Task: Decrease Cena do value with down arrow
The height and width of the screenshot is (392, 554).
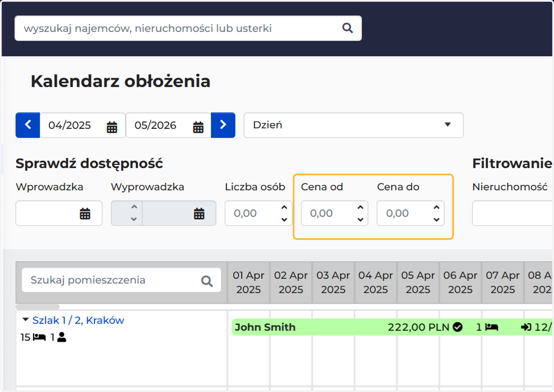Action: pyautogui.click(x=436, y=220)
